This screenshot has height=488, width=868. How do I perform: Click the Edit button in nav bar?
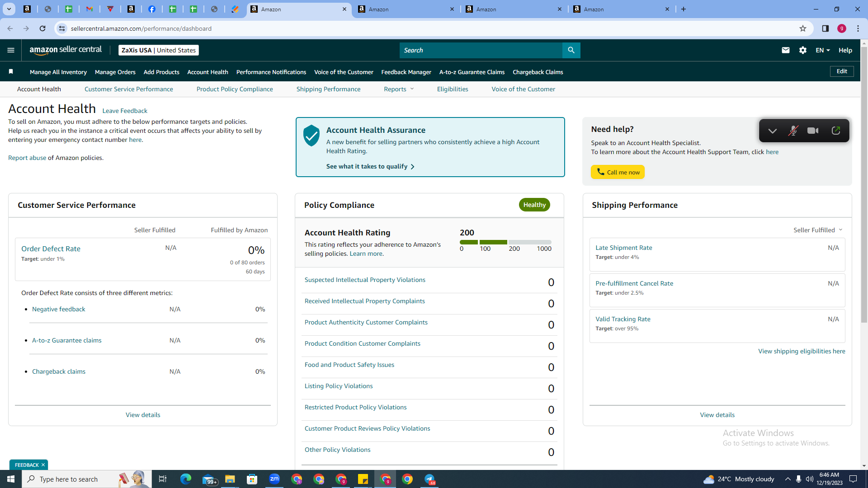[x=842, y=71]
